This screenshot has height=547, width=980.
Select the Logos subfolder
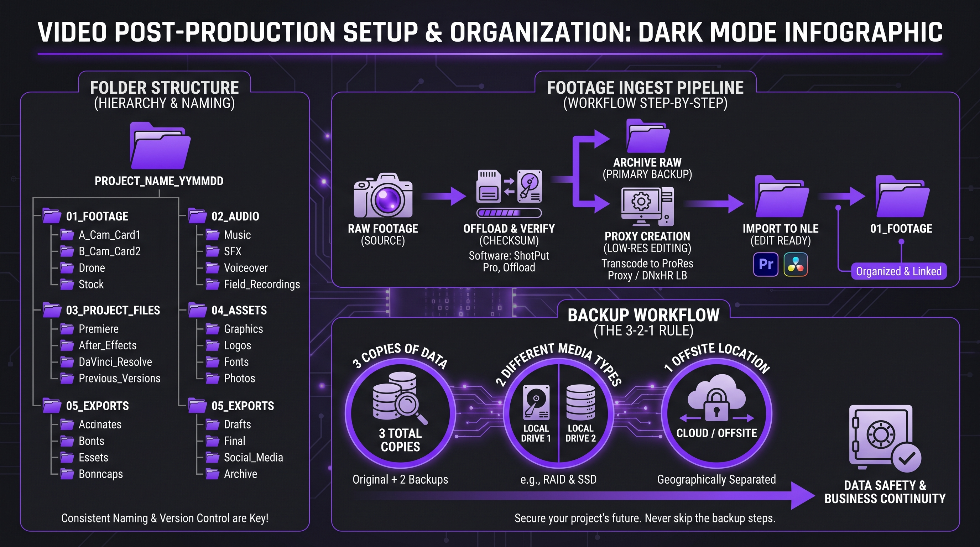[x=228, y=345]
